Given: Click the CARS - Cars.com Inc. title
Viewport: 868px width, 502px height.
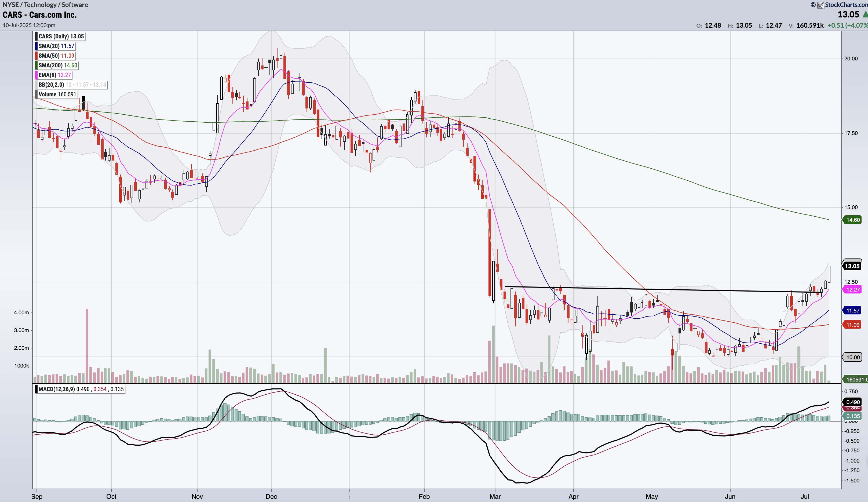Looking at the screenshot, I should tap(40, 15).
